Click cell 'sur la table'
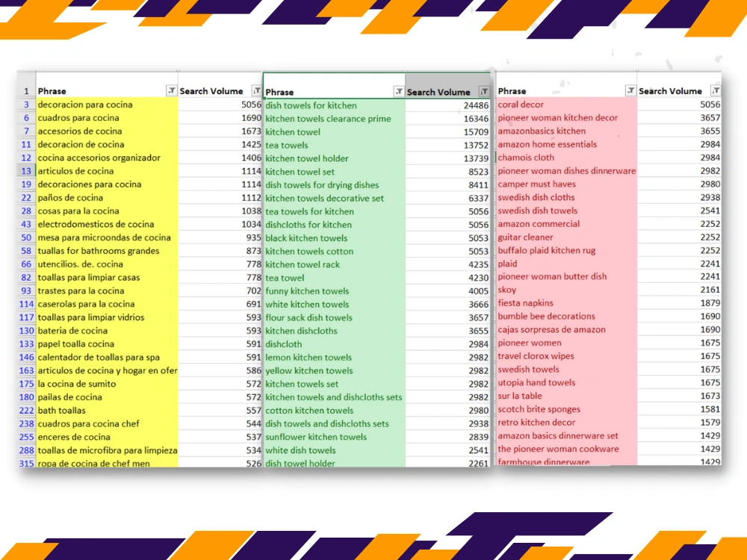Screen dimensions: 747x560 [566, 396]
